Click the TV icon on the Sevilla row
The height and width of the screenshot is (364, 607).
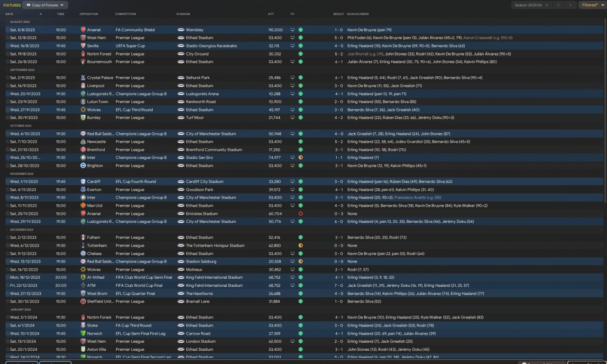[292, 46]
